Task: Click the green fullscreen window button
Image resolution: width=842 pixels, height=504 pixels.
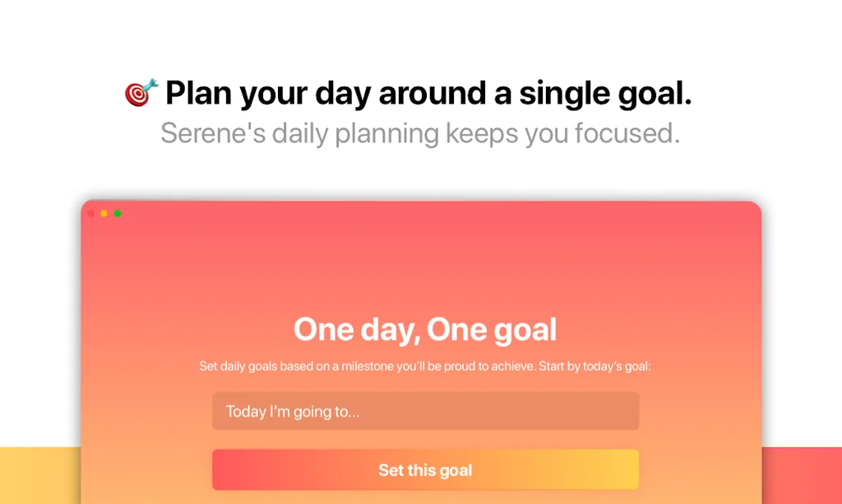Action: pos(118,214)
